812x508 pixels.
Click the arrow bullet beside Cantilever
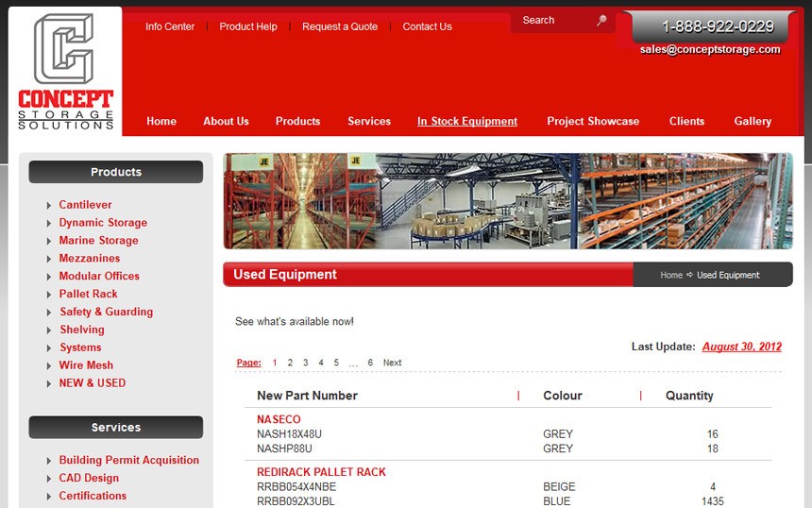(x=49, y=206)
